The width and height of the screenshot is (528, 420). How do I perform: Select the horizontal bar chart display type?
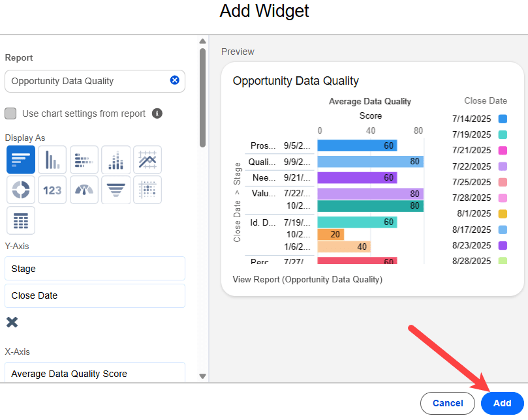pos(21,160)
